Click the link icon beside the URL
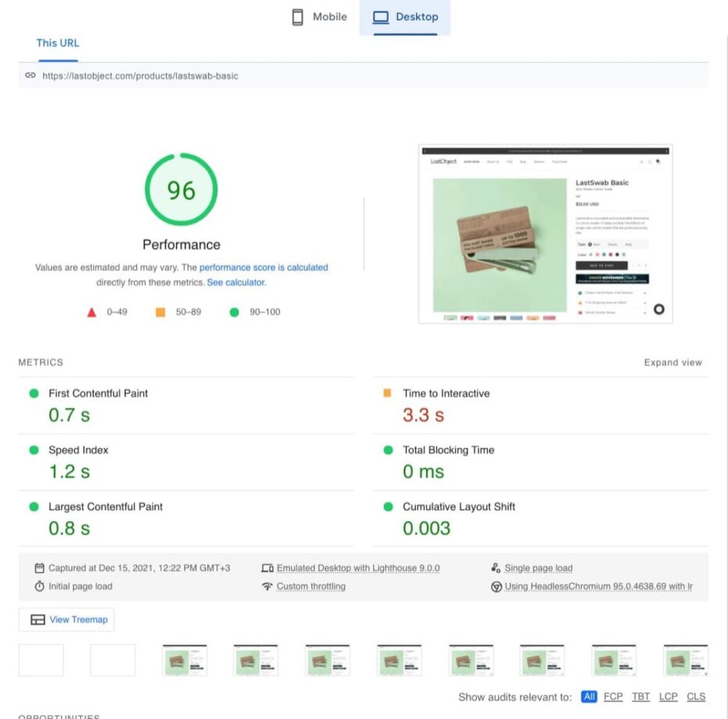 [31, 75]
